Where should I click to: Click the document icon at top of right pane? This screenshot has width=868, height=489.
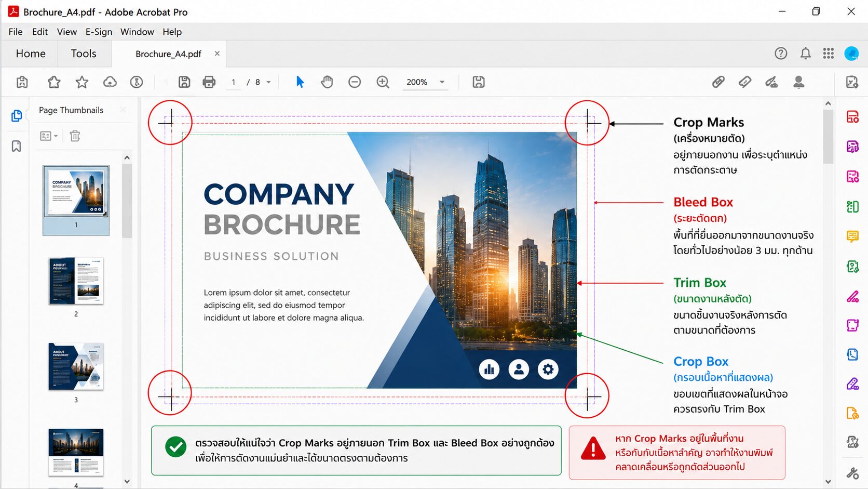click(852, 82)
